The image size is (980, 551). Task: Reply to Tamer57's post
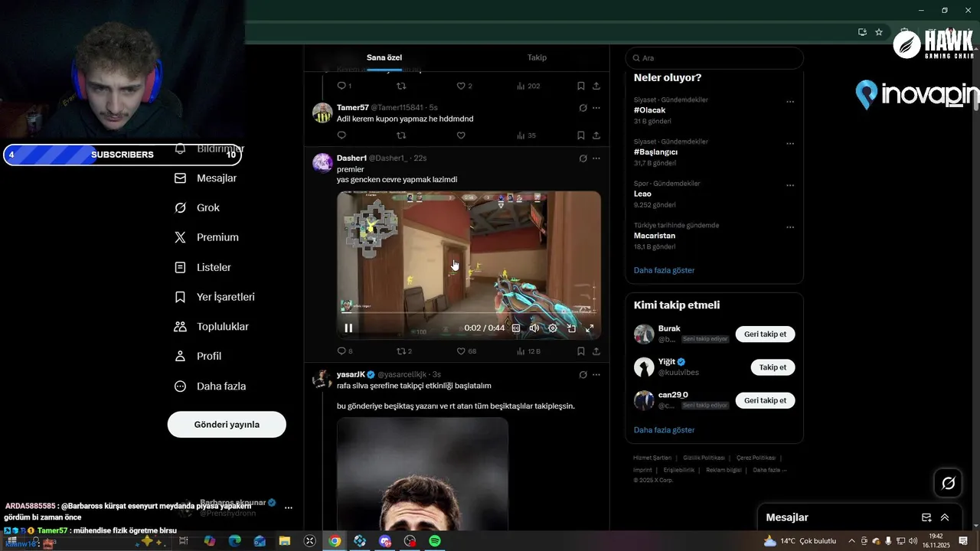(341, 135)
